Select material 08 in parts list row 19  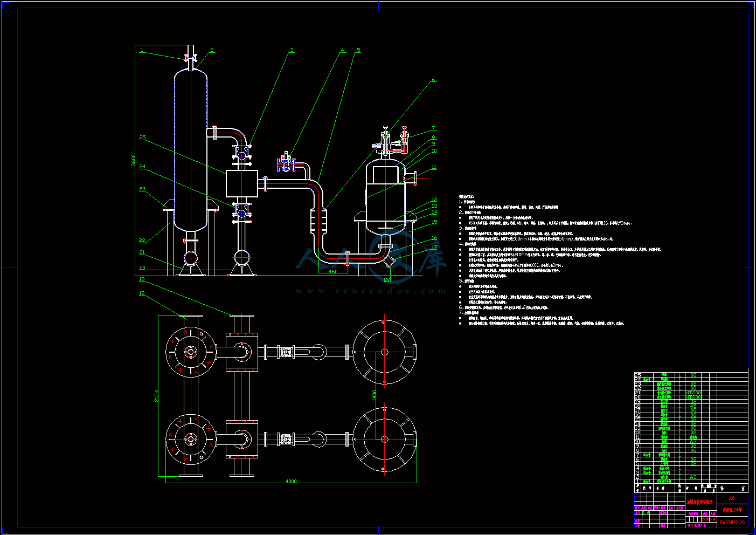point(693,401)
